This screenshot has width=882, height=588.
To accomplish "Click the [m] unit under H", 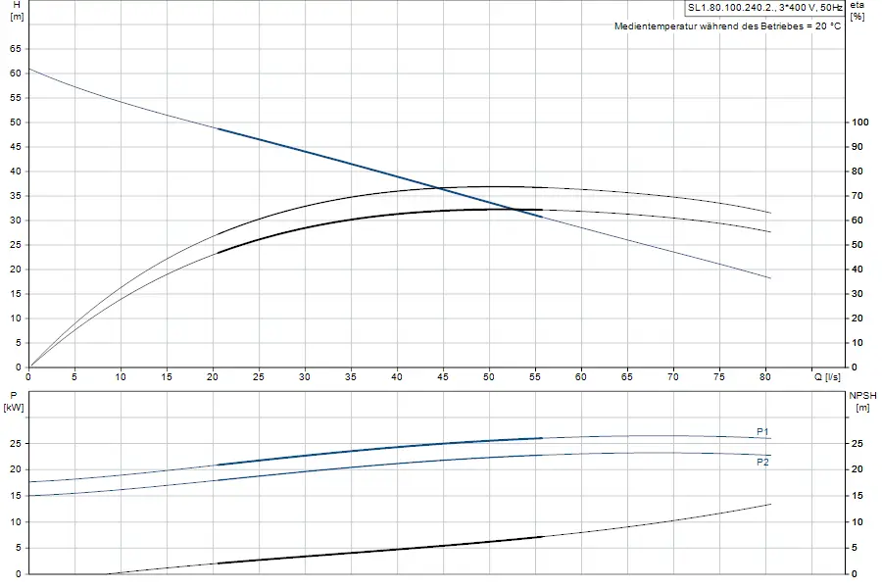I will [x=17, y=17].
